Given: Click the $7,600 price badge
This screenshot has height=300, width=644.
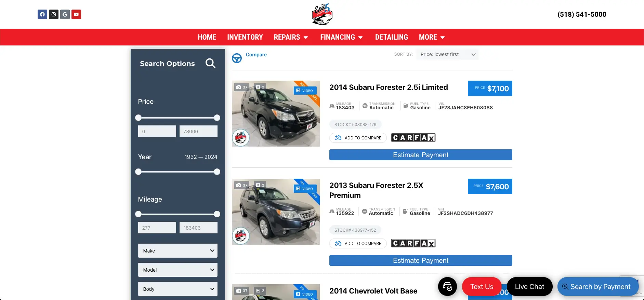Looking at the screenshot, I should tap(490, 187).
